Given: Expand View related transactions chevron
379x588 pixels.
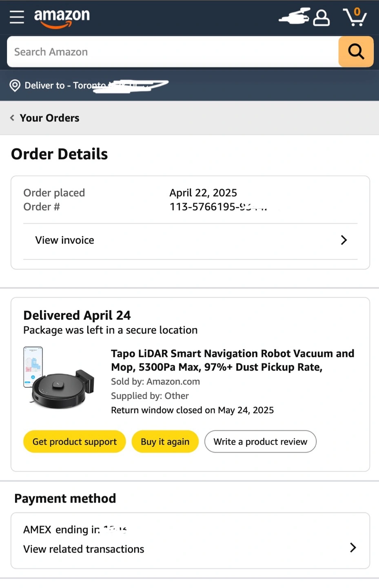Looking at the screenshot, I should click(x=353, y=548).
